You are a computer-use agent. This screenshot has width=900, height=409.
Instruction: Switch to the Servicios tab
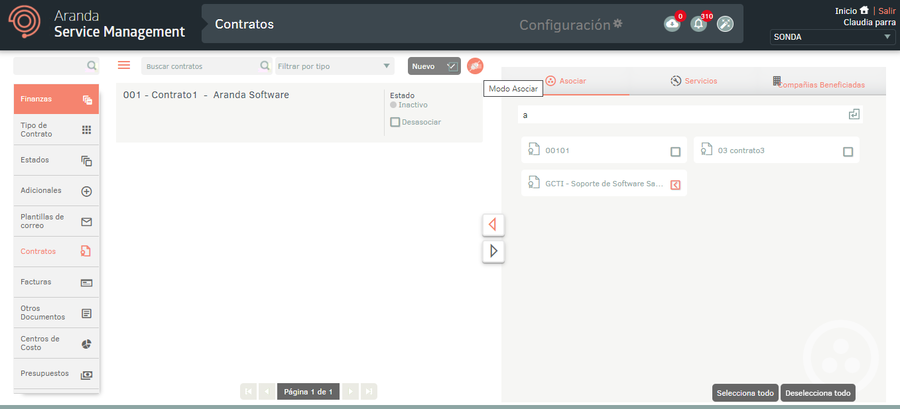(x=694, y=80)
